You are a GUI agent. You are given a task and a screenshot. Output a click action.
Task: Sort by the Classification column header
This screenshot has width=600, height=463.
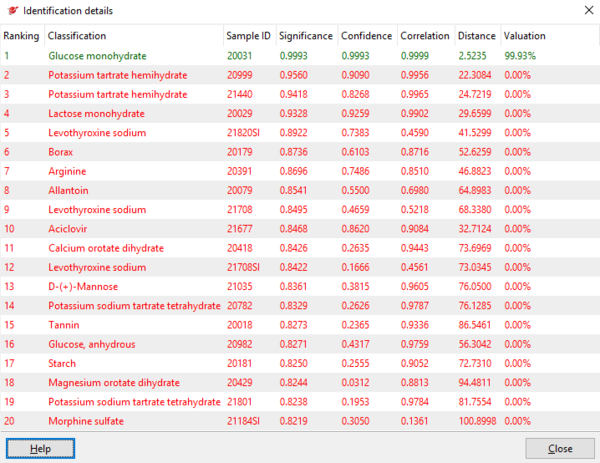pyautogui.click(x=134, y=36)
